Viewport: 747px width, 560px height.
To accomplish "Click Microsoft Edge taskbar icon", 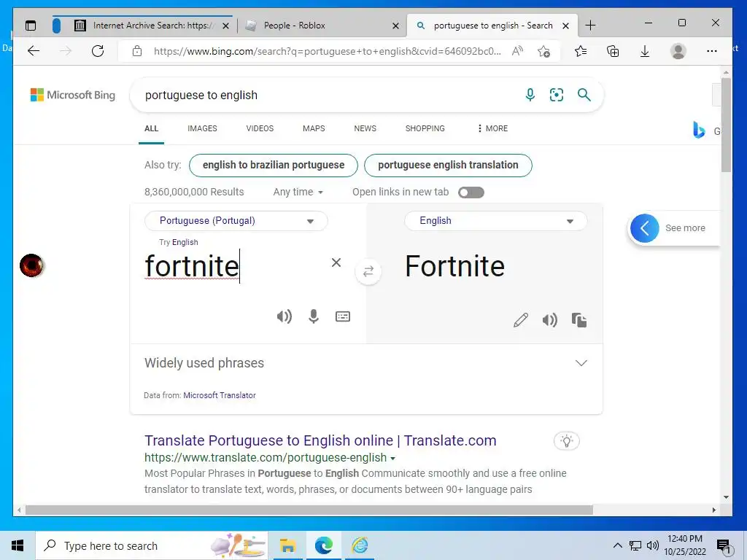I will click(323, 545).
